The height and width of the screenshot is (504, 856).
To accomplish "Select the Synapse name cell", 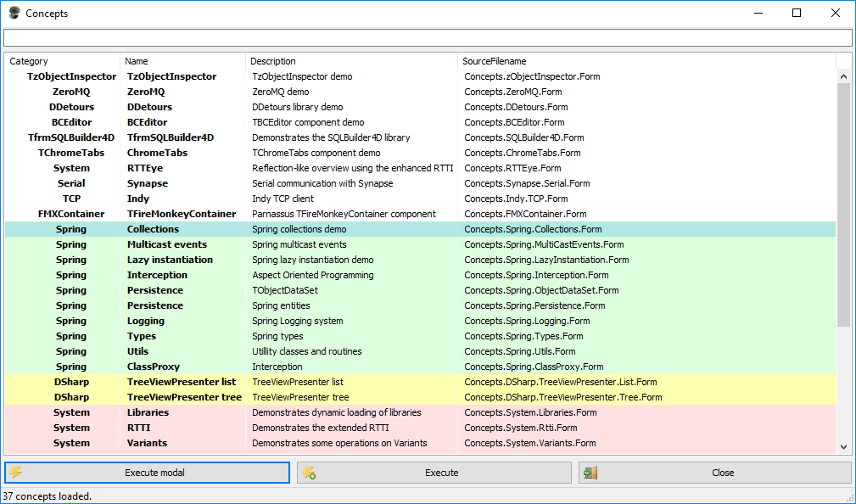I will click(x=148, y=183).
